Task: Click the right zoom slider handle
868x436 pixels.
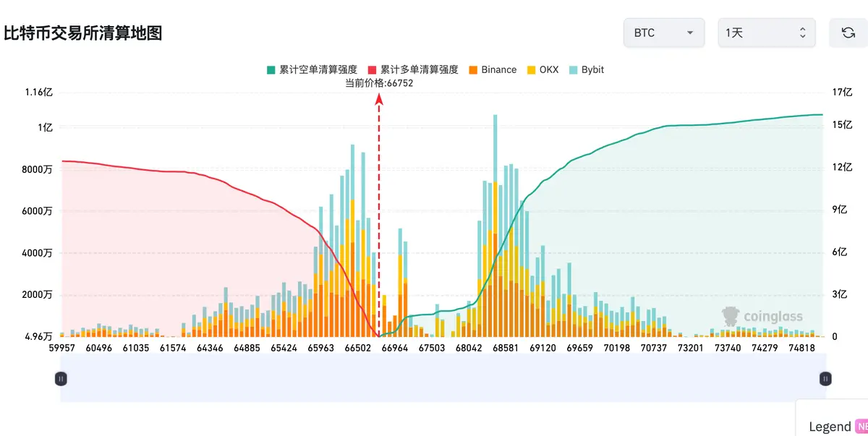Action: pyautogui.click(x=825, y=378)
